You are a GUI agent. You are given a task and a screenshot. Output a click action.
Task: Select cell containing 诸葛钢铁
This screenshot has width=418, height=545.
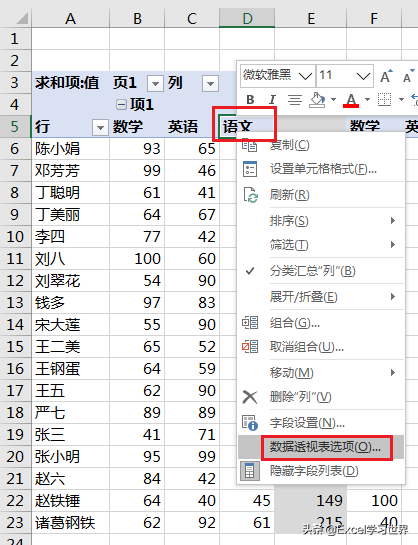coord(71,523)
